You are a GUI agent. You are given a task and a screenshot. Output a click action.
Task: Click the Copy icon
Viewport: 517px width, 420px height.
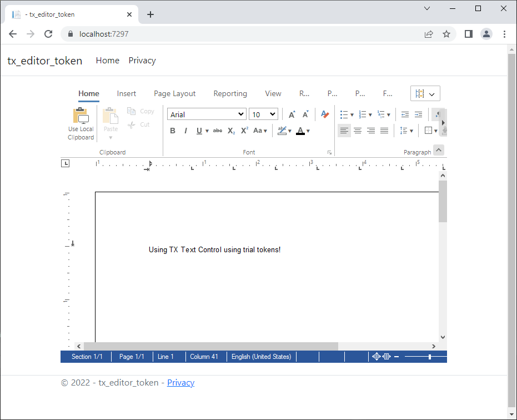pyautogui.click(x=131, y=111)
